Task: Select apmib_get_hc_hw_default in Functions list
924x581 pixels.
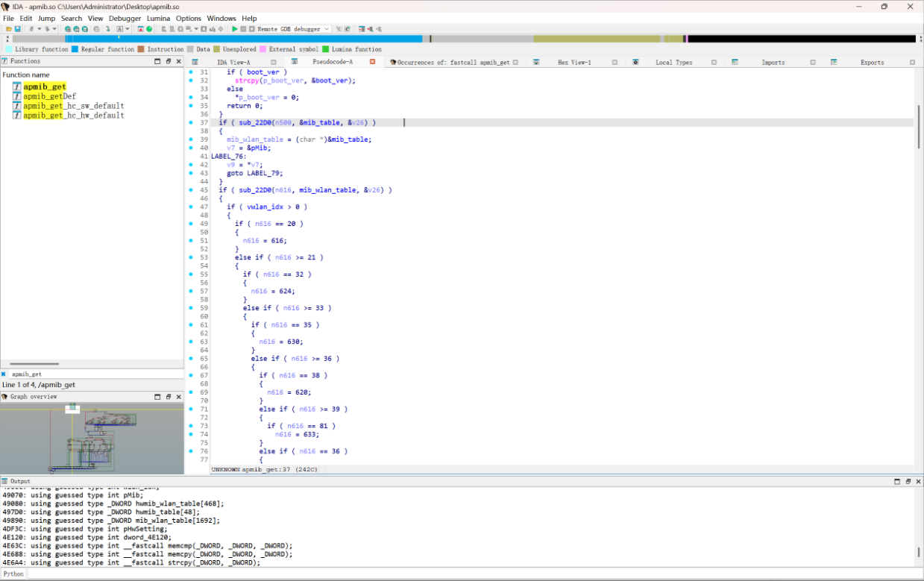Action: pyautogui.click(x=73, y=116)
